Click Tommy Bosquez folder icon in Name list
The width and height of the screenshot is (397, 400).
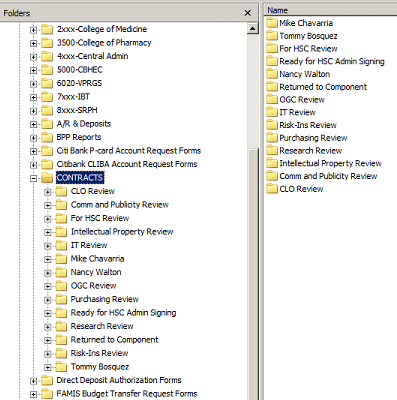click(272, 36)
